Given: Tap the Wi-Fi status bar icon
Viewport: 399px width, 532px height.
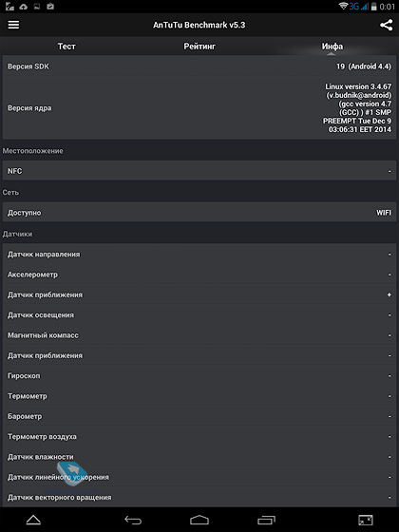Looking at the screenshot, I should (x=343, y=6).
